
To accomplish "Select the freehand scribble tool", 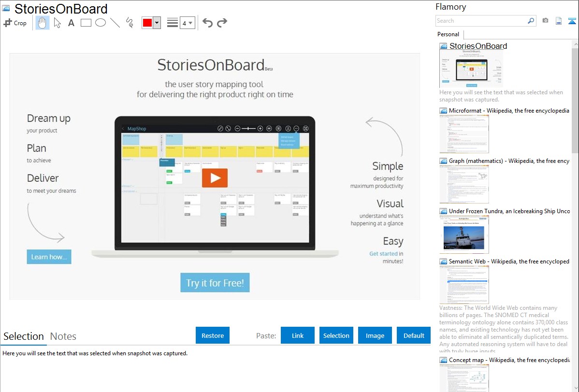I will point(130,23).
